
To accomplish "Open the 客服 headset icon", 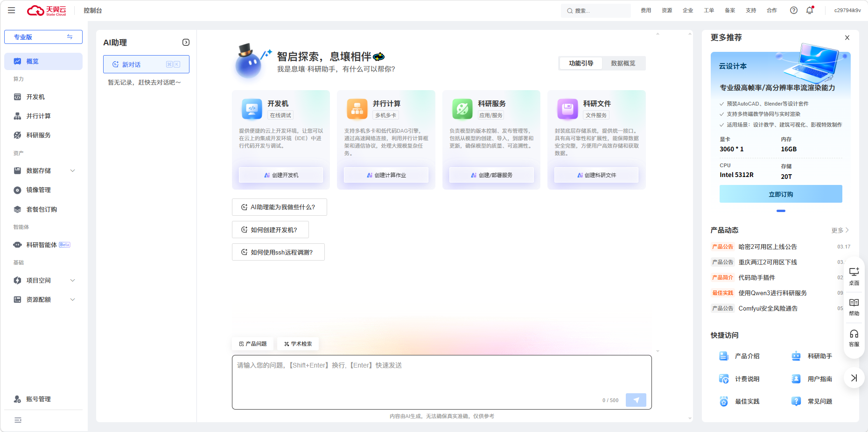I will (854, 338).
